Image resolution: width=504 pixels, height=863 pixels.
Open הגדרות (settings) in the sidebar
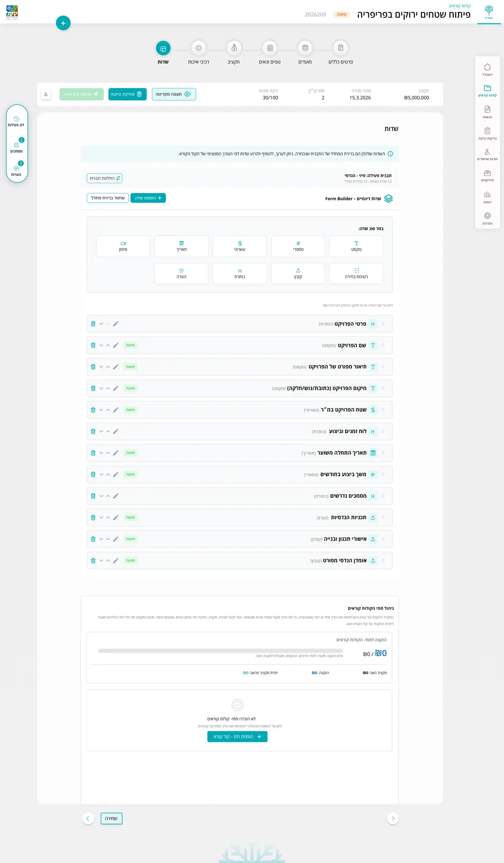tap(487, 219)
